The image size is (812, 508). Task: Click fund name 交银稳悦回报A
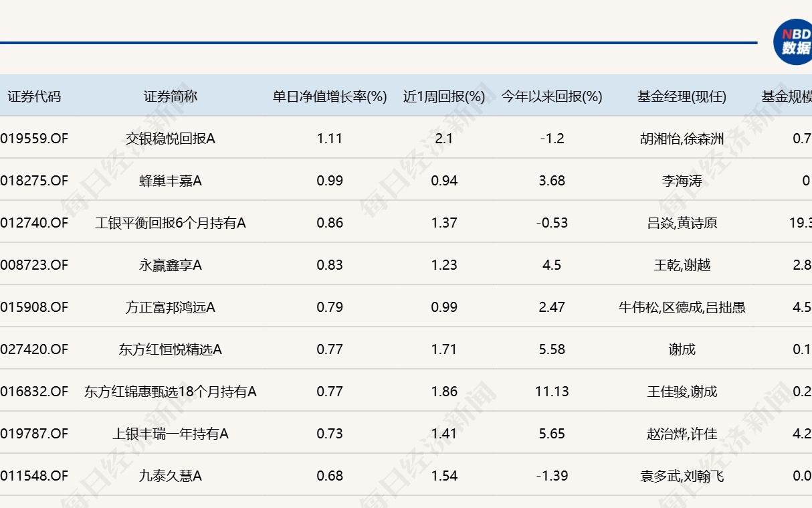[171, 139]
